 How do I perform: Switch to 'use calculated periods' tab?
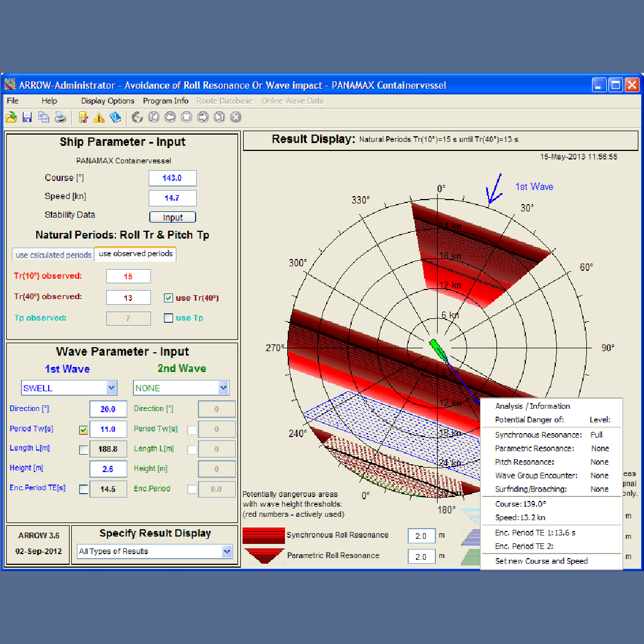pyautogui.click(x=53, y=255)
